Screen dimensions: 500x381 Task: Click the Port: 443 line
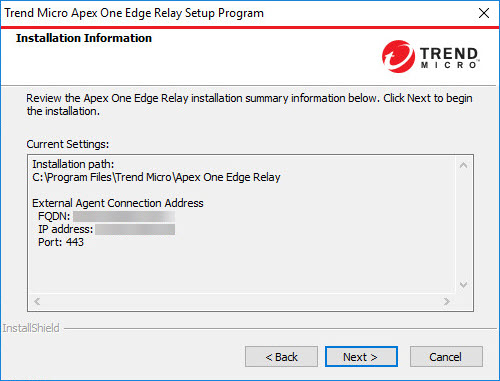pyautogui.click(x=61, y=242)
